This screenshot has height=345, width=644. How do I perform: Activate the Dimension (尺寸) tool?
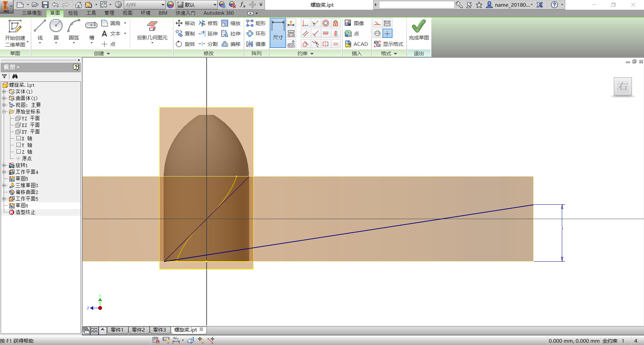tap(278, 33)
